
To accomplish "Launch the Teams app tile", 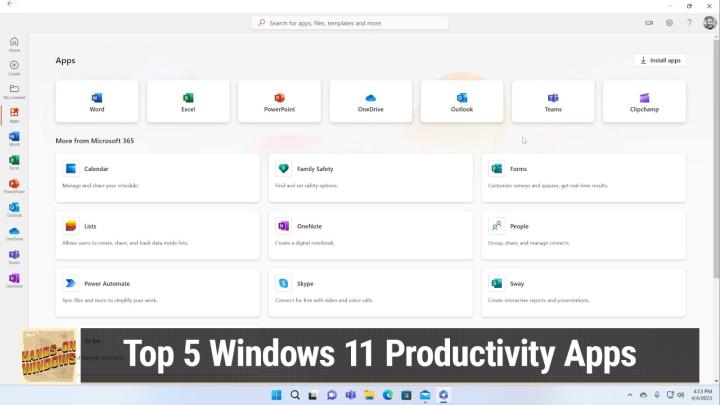I will click(553, 101).
